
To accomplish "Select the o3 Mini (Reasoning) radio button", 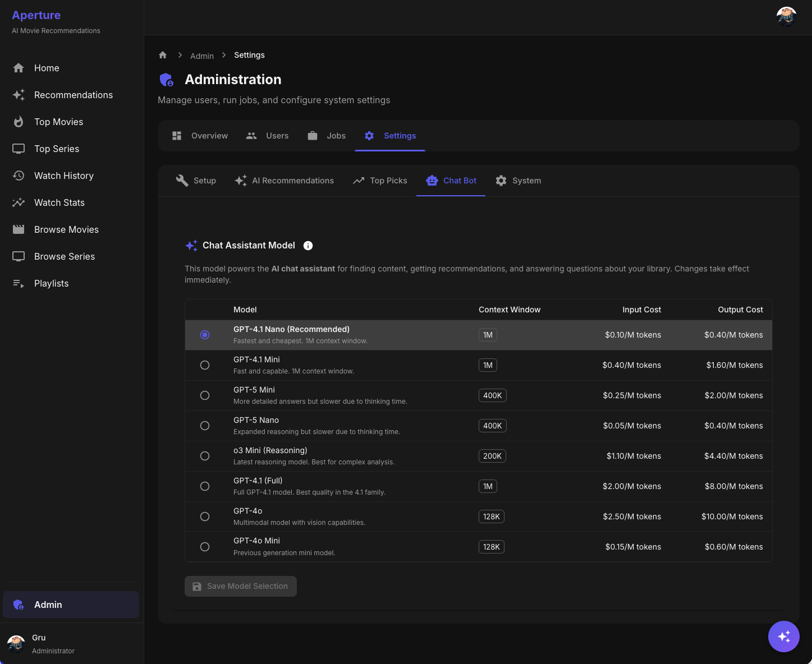I will (x=205, y=456).
